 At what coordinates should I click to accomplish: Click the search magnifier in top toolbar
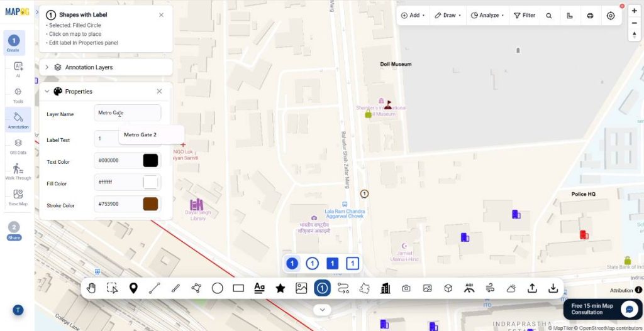tap(548, 16)
